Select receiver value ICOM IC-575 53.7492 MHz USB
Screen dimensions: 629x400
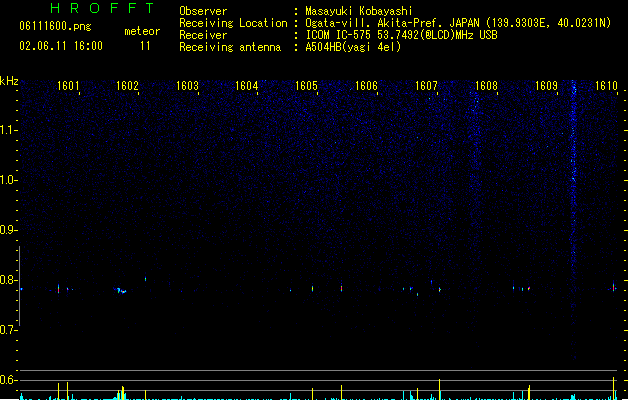point(401,35)
